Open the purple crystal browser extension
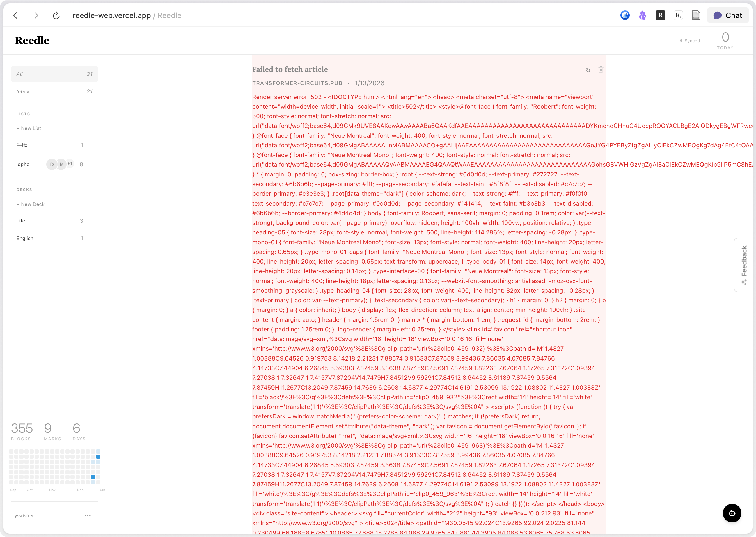Image resolution: width=756 pixels, height=537 pixels. coord(642,15)
